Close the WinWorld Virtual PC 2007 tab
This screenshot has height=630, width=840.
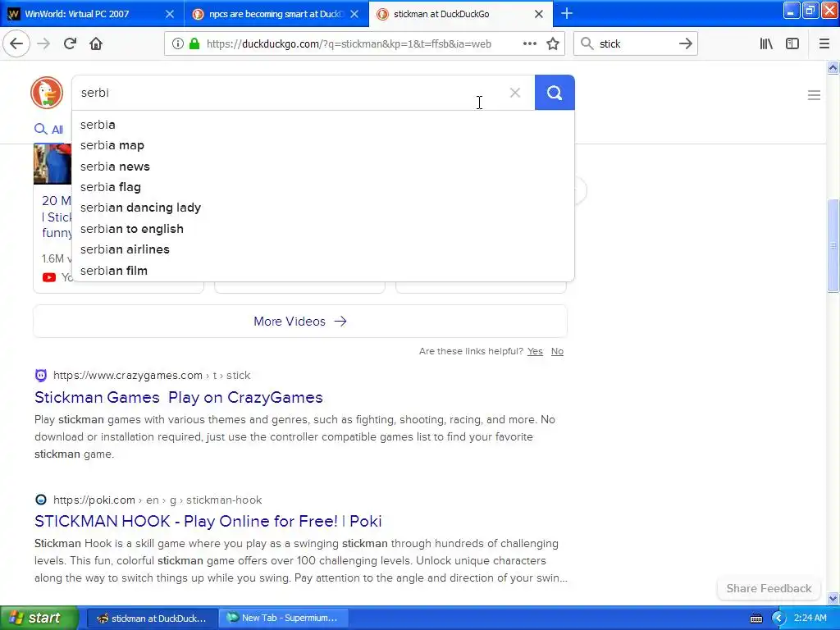169,14
